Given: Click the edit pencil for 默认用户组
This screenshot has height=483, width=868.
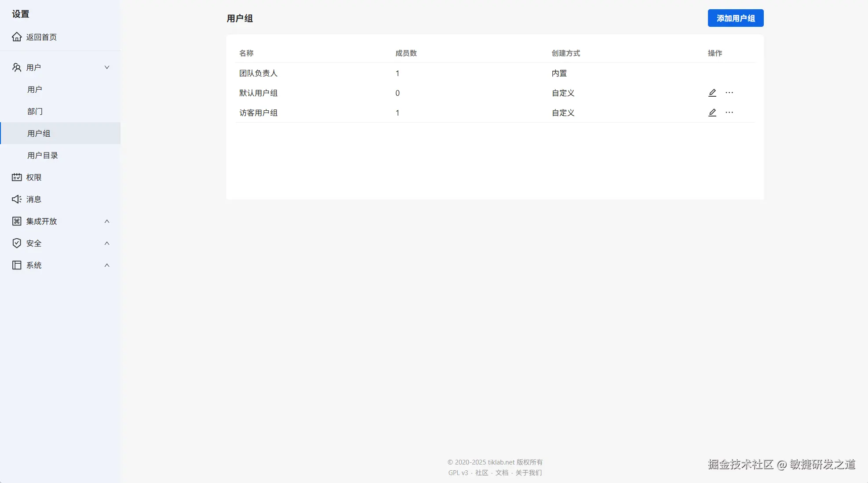Looking at the screenshot, I should click(x=712, y=93).
